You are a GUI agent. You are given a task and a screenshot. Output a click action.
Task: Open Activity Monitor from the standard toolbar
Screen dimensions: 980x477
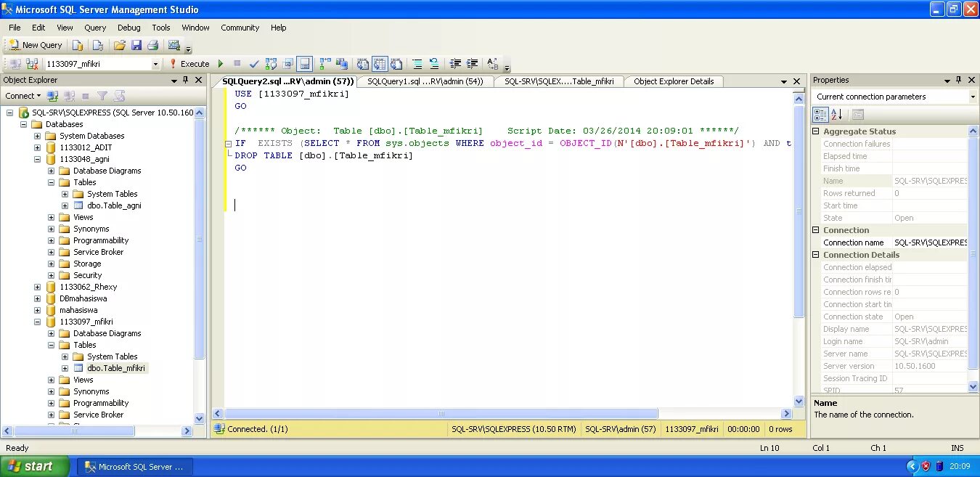pyautogui.click(x=173, y=45)
